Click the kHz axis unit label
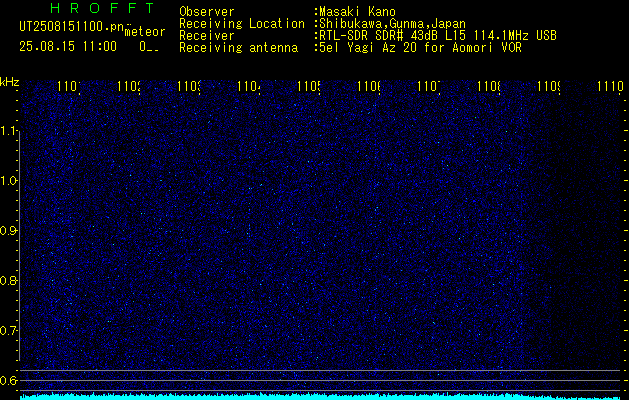 pyautogui.click(x=9, y=82)
